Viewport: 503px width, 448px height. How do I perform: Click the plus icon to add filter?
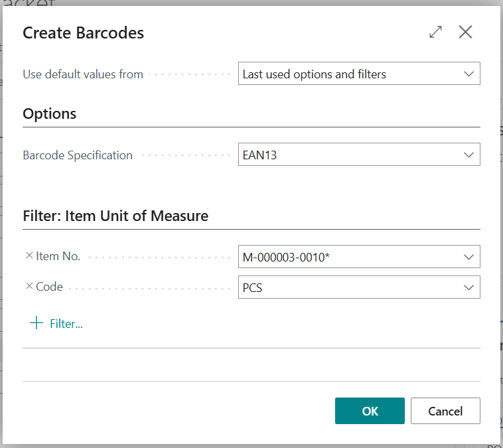coord(36,323)
